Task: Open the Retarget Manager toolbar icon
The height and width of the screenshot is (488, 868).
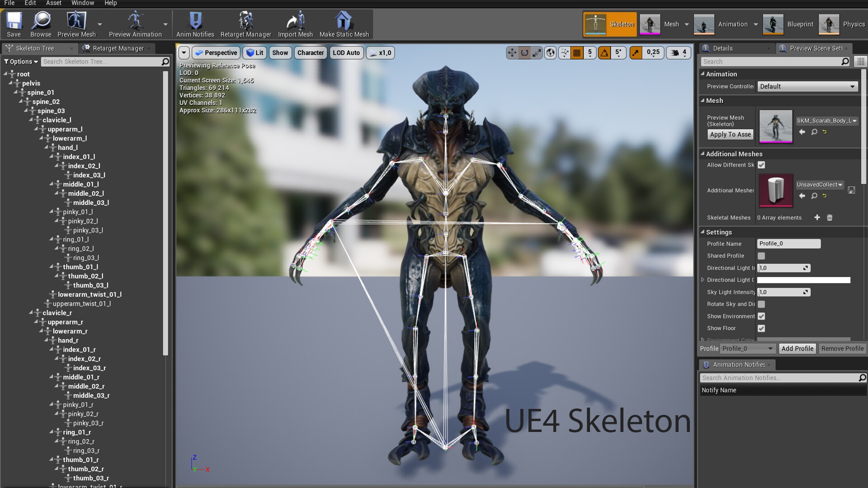Action: pyautogui.click(x=246, y=24)
